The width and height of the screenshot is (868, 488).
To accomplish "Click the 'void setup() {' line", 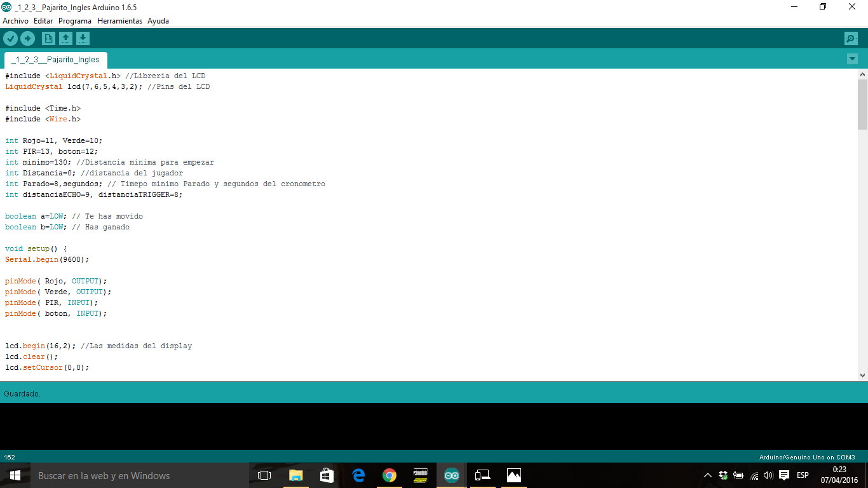I will [36, 248].
